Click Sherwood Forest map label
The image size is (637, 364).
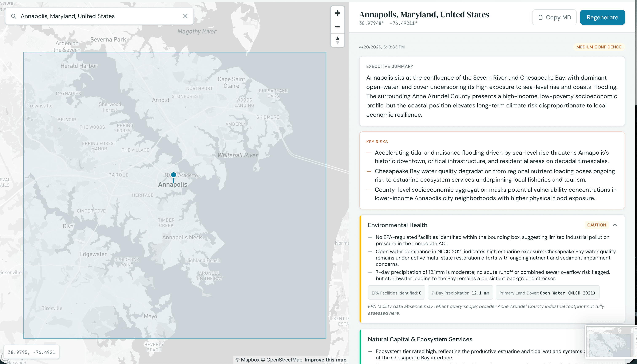(x=110, y=107)
